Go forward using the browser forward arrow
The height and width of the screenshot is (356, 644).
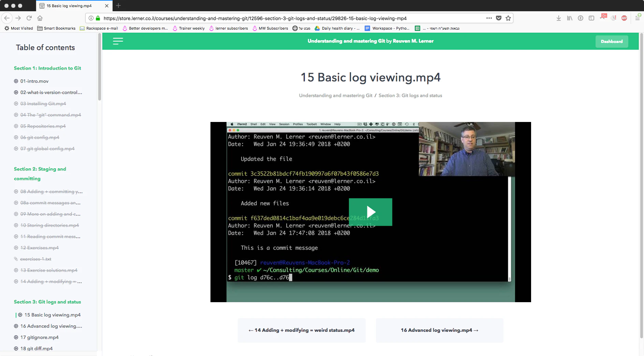[x=18, y=18]
